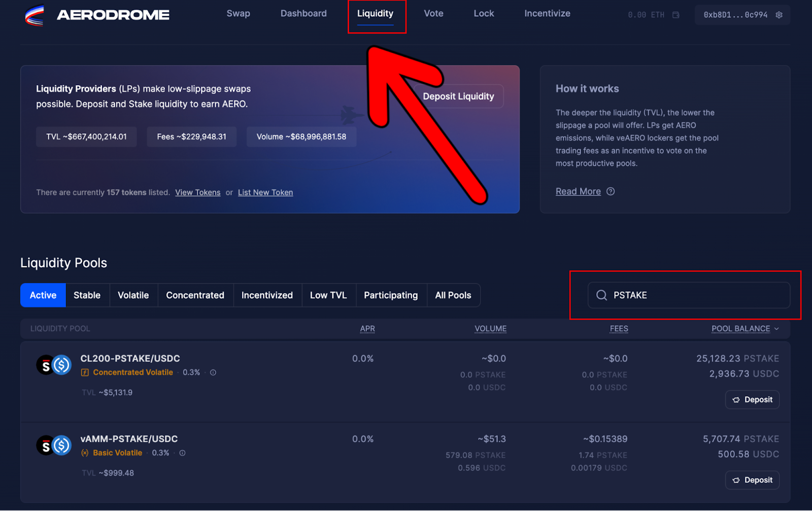Click the 2,936.73 USDC balance
The width and height of the screenshot is (812, 511).
pyautogui.click(x=744, y=374)
